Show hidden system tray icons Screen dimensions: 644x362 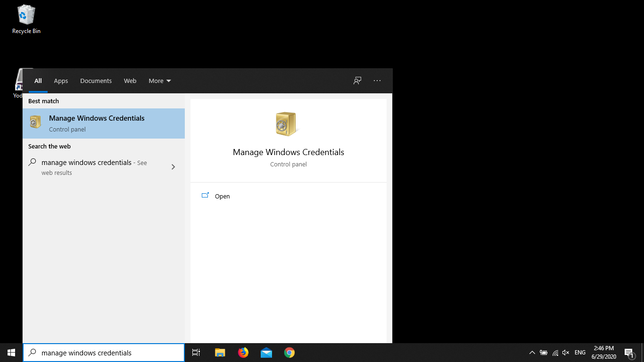(x=532, y=353)
